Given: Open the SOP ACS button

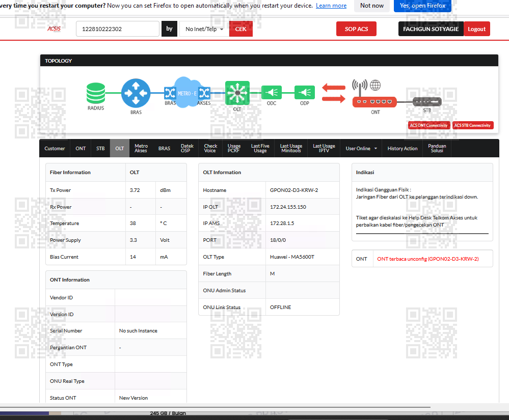Looking at the screenshot, I should click(x=356, y=29).
